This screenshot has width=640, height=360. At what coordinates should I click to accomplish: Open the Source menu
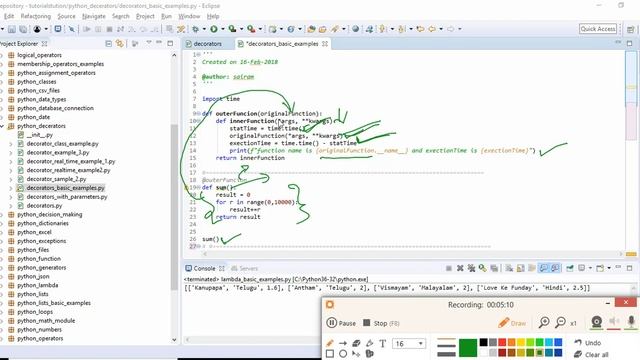pyautogui.click(x=66, y=16)
